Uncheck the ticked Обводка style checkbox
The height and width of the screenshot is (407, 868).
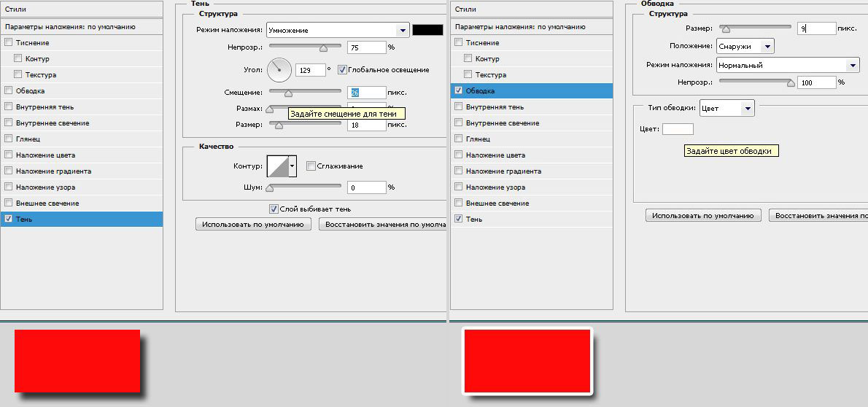[458, 91]
